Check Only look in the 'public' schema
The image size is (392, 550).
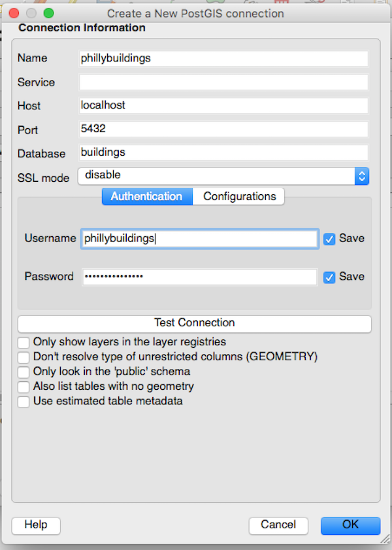(24, 372)
